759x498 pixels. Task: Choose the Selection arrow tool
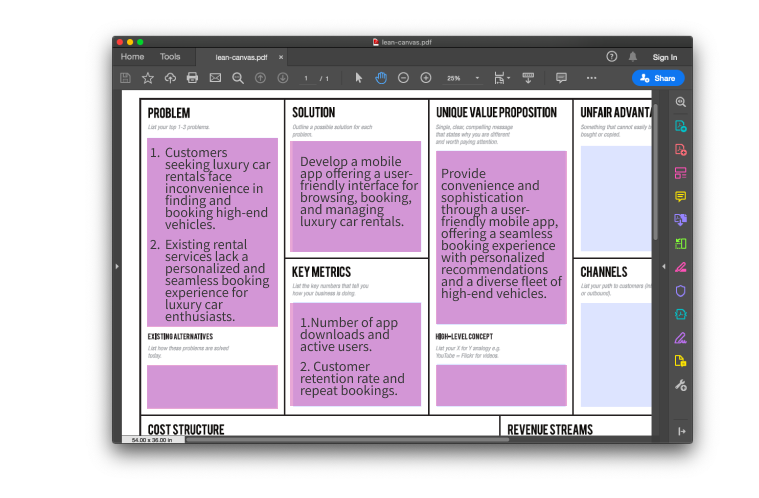[359, 78]
